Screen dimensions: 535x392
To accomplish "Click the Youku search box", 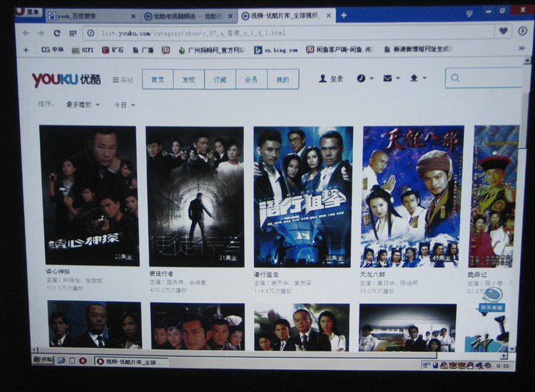I will pyautogui.click(x=484, y=78).
